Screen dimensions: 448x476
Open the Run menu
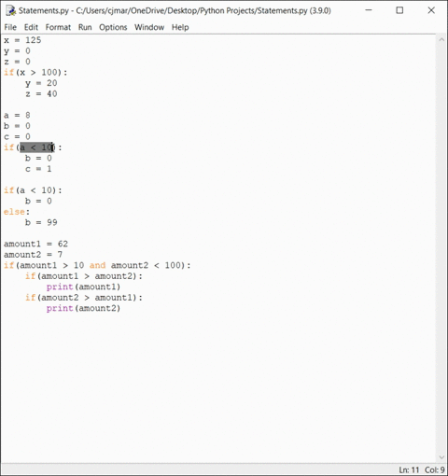point(85,27)
